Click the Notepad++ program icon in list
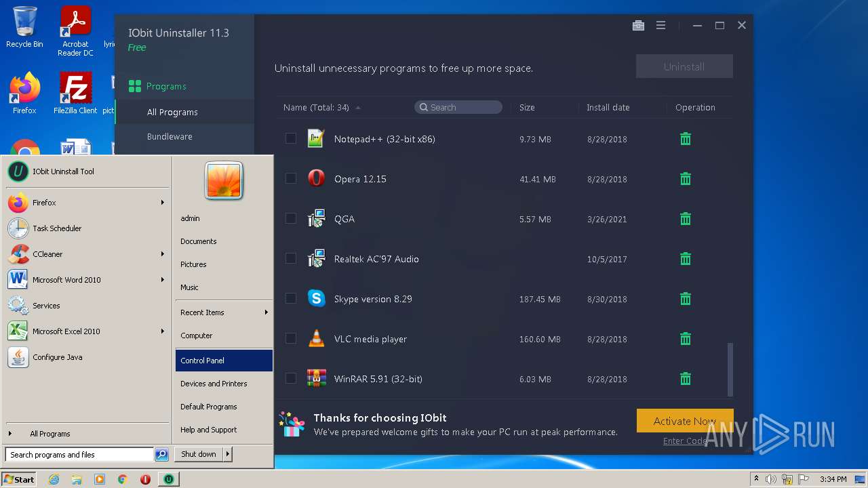Image resolution: width=868 pixels, height=488 pixels. click(x=316, y=138)
